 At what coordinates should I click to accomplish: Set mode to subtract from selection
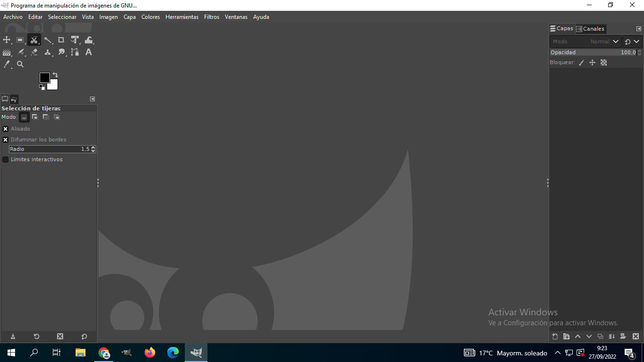(x=46, y=117)
